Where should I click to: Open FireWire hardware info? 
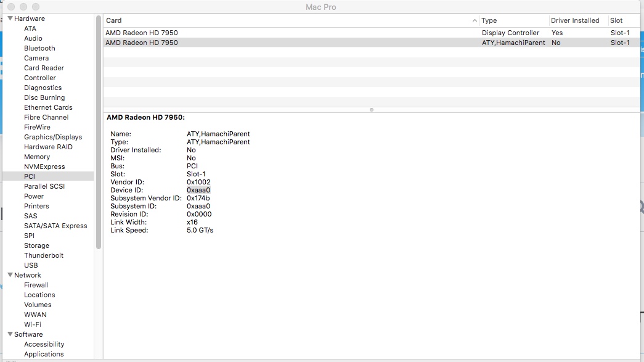point(37,127)
